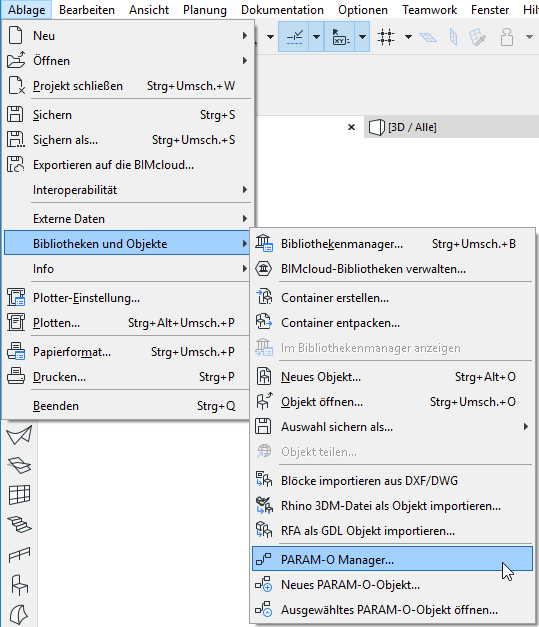Select the Object chair tool
The image size is (539, 627).
19,585
